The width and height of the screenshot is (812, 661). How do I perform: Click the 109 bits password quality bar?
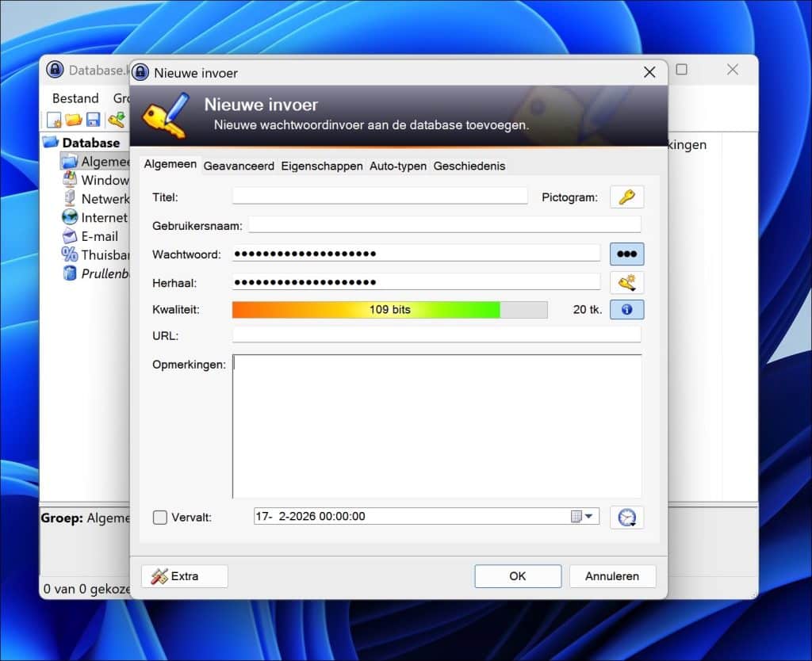click(x=389, y=309)
